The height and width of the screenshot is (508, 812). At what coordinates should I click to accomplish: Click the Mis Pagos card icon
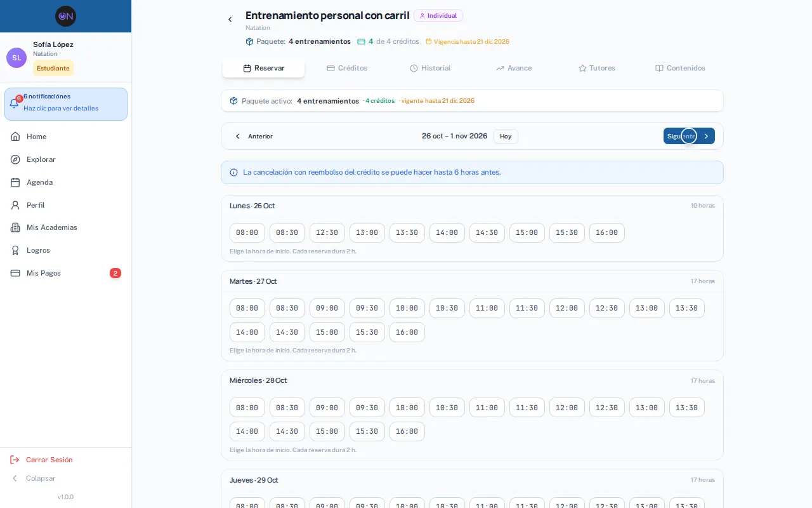coord(15,273)
